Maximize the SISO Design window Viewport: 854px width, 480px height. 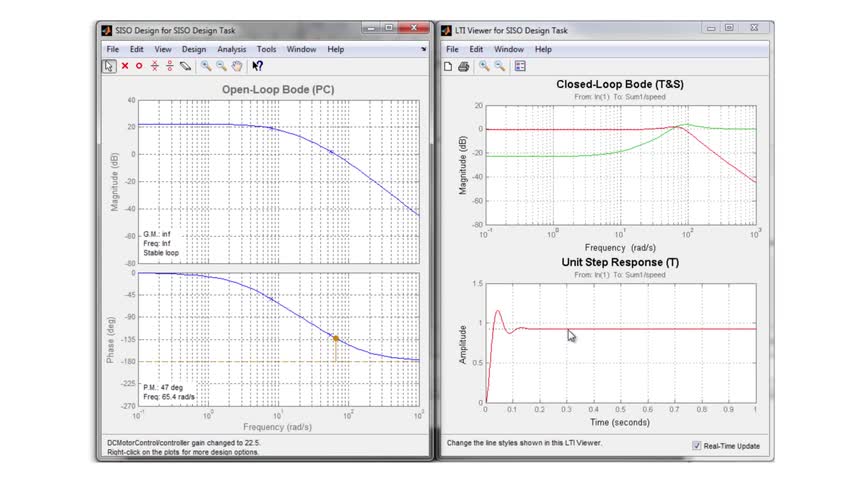pyautogui.click(x=389, y=27)
